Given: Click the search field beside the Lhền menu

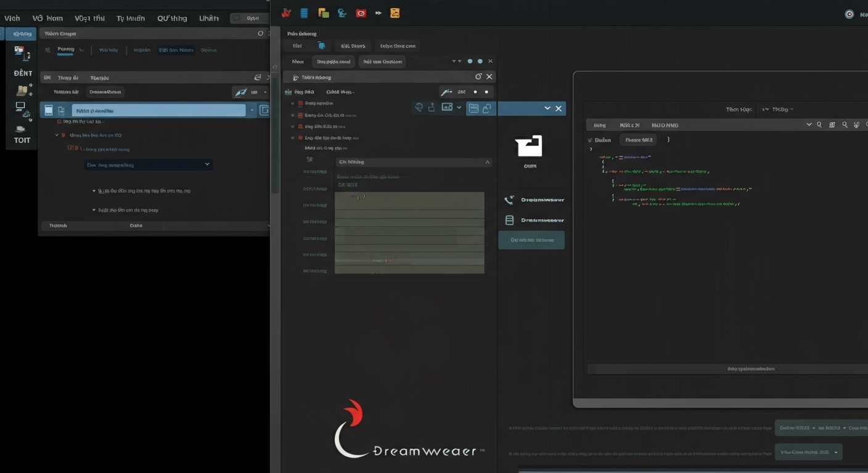Looking at the screenshot, I should 249,18.
